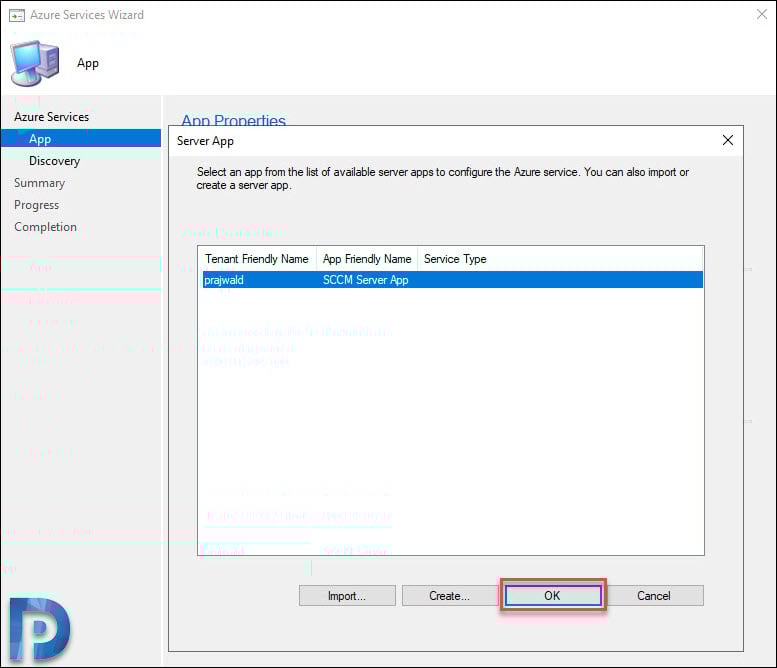Open the Completion step in wizard sidebar
Image resolution: width=777 pixels, height=668 pixels.
46,227
